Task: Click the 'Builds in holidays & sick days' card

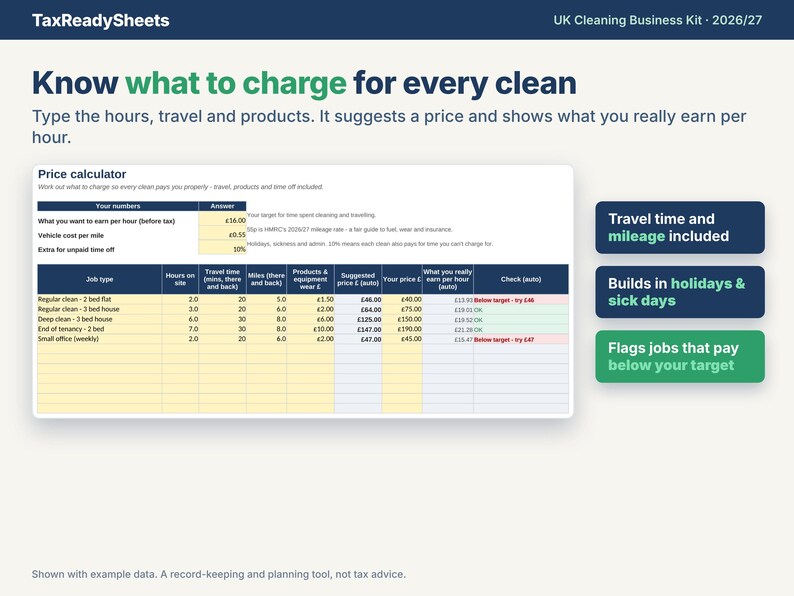Action: click(x=680, y=292)
